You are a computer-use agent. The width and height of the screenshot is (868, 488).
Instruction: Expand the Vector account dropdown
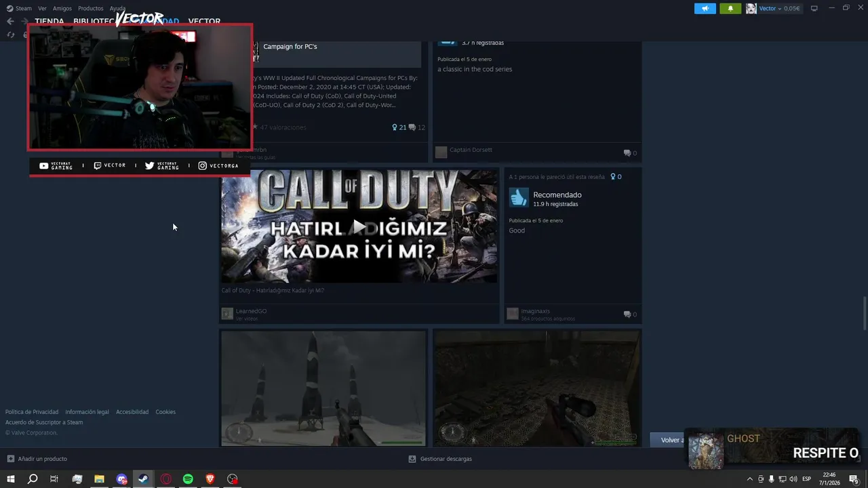point(779,9)
